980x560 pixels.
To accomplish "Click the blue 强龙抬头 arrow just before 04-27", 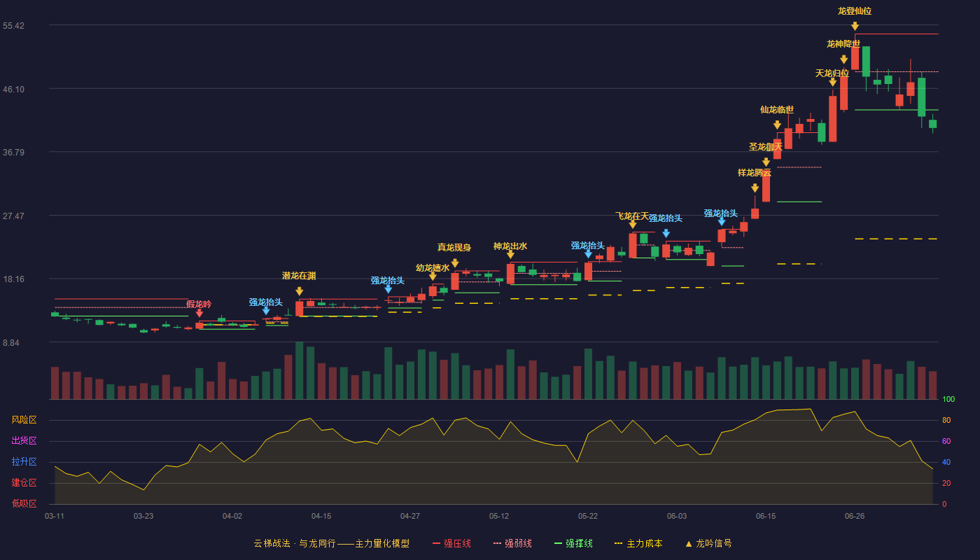I will click(388, 289).
